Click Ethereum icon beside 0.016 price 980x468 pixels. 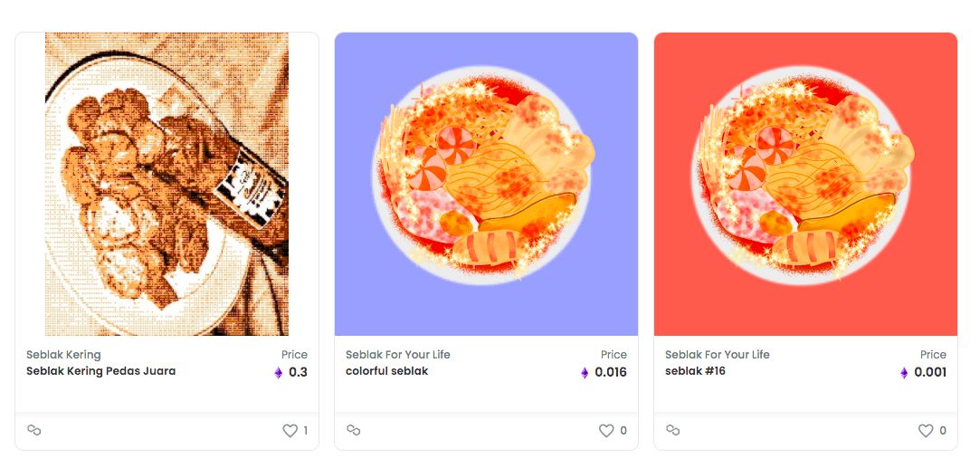click(585, 373)
